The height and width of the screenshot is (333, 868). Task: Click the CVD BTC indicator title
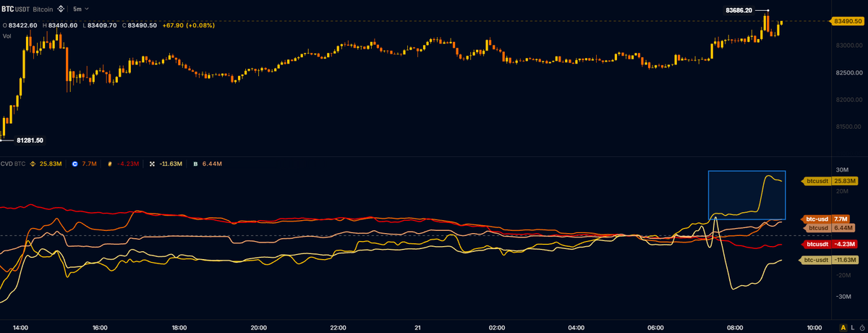[13, 164]
